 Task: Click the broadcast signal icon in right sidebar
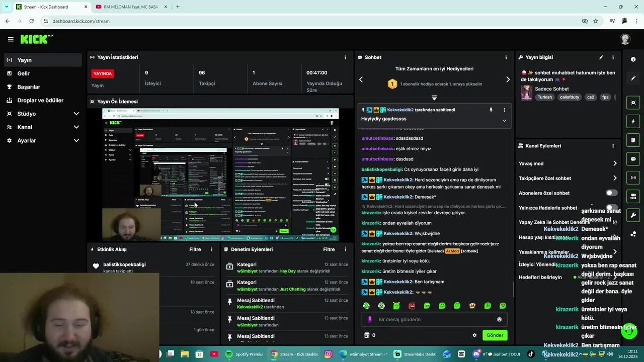(x=633, y=177)
